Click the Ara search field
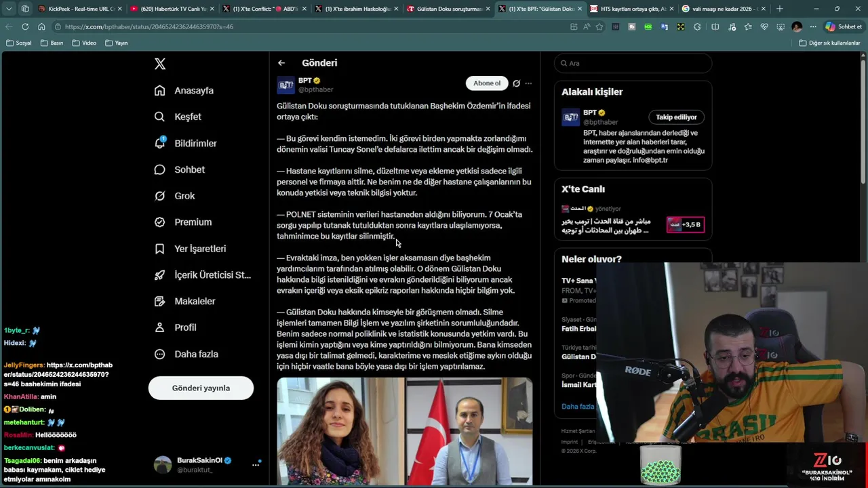Screen dimensions: 868x488 coord(633,63)
